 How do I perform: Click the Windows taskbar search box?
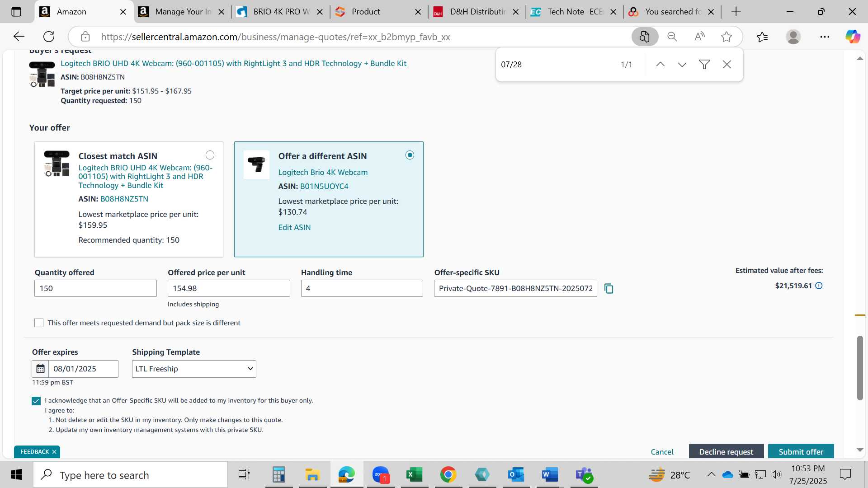[x=130, y=475]
